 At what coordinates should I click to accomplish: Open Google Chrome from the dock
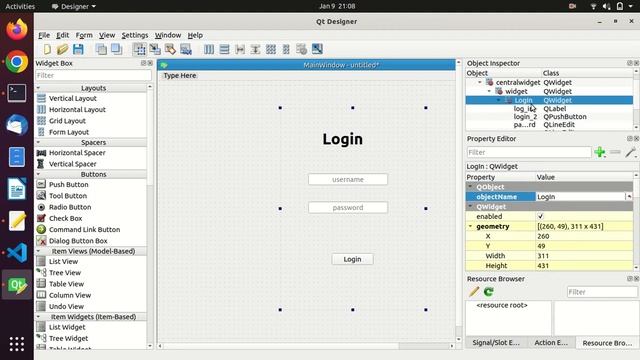click(17, 62)
